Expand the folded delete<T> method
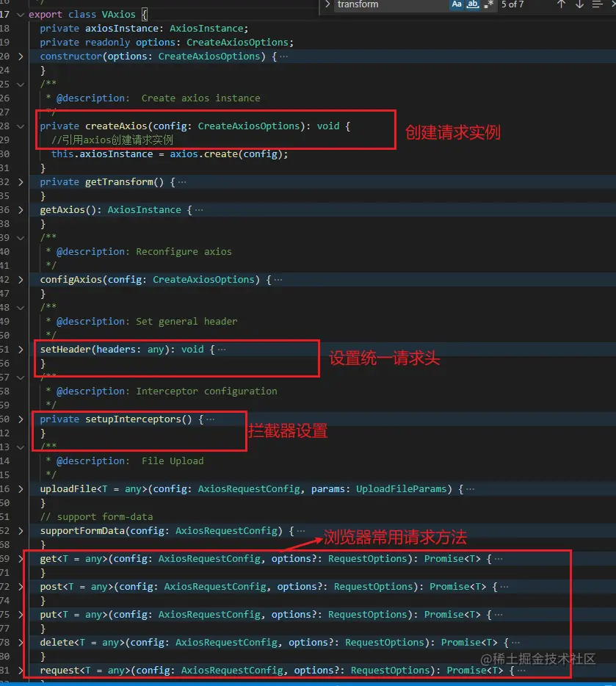This screenshot has width=616, height=686. coord(20,643)
